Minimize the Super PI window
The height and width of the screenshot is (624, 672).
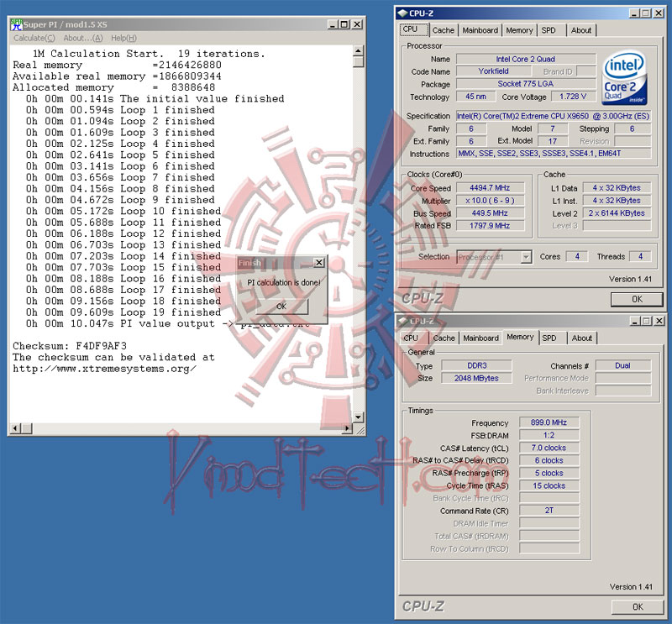(333, 24)
